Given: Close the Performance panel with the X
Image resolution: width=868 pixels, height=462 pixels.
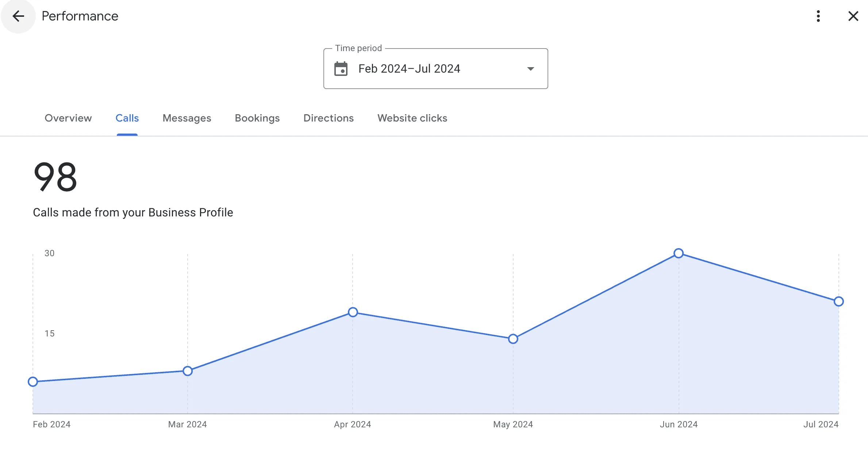Looking at the screenshot, I should pyautogui.click(x=853, y=16).
